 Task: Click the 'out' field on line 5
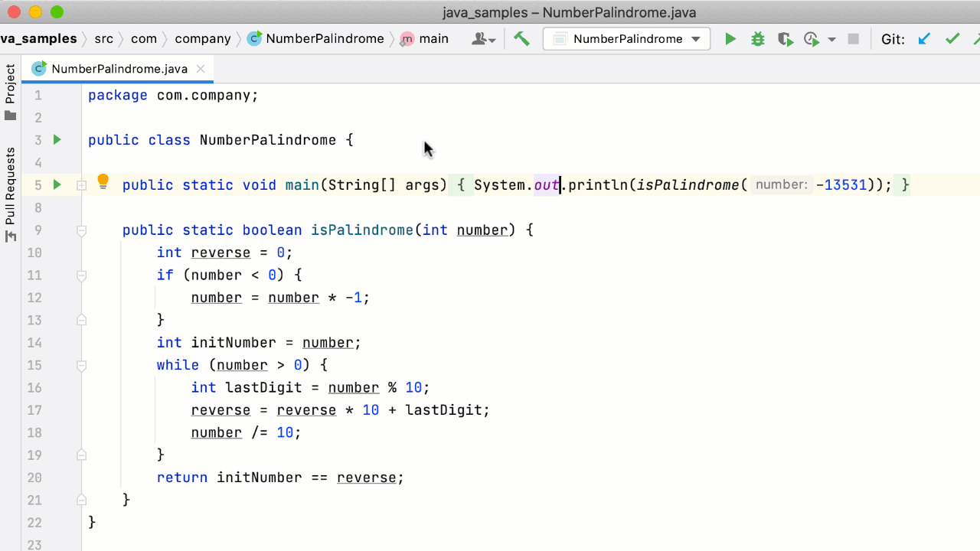(547, 185)
